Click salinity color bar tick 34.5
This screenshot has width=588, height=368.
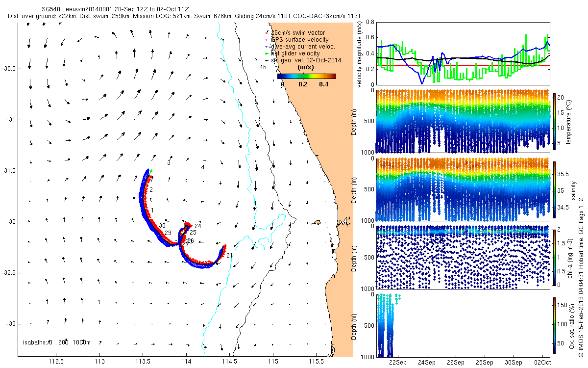point(563,208)
